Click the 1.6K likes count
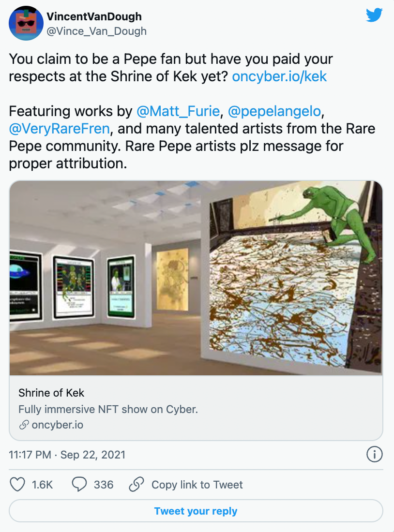Viewport: 394px width, 532px height. [43, 485]
